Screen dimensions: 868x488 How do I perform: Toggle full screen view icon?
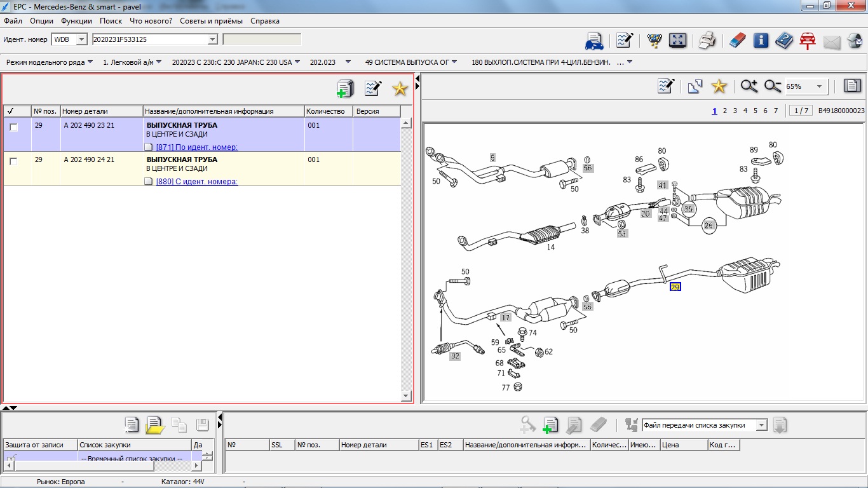tap(678, 41)
